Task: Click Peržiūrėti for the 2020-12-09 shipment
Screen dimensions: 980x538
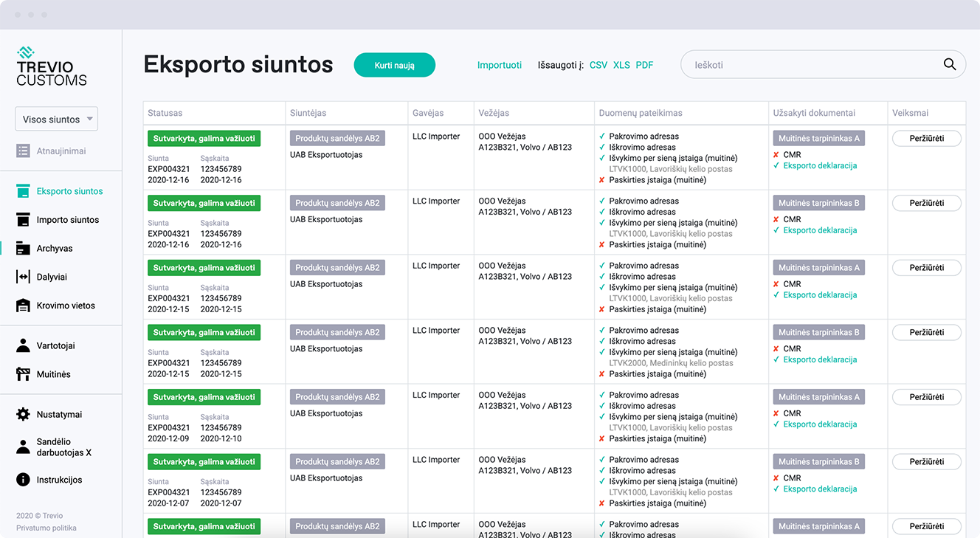Action: pos(927,397)
